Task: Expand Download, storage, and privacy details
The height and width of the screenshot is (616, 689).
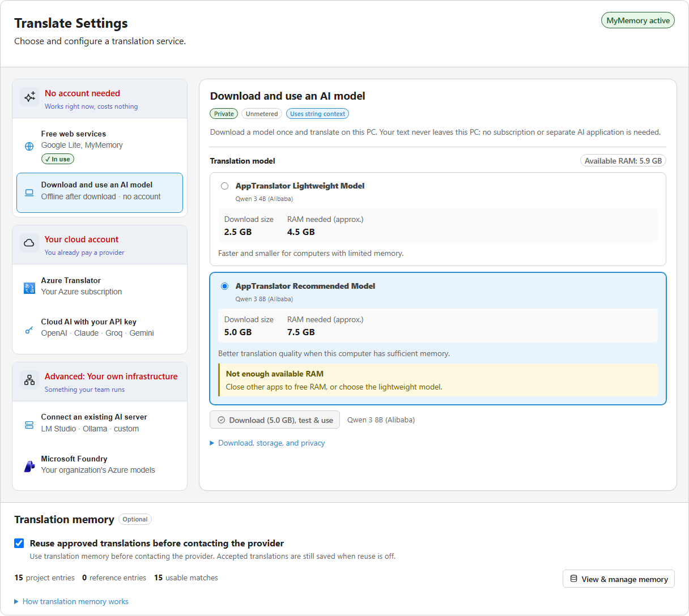Action: [x=267, y=443]
